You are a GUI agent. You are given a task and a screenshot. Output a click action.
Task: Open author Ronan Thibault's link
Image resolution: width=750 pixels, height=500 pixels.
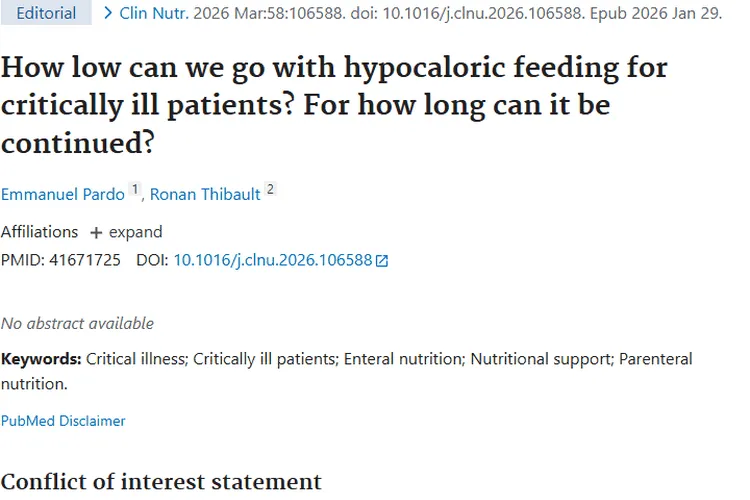205,194
